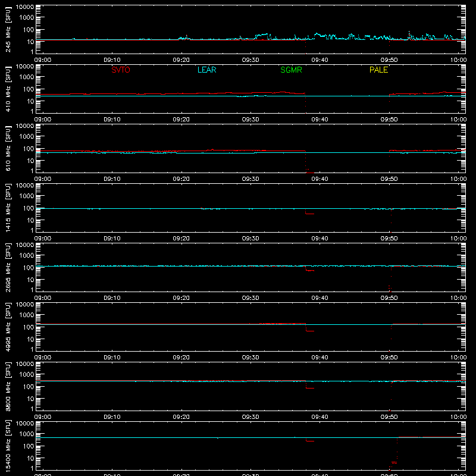Click 09:50 under the 410 MHz panel
This screenshot has height=476, width=476.
click(x=389, y=120)
